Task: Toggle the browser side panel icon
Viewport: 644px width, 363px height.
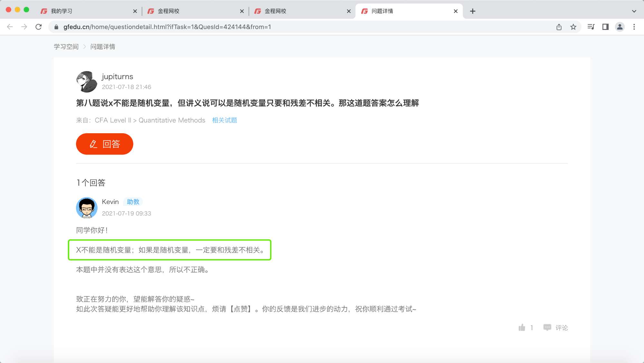Action: 605,27
